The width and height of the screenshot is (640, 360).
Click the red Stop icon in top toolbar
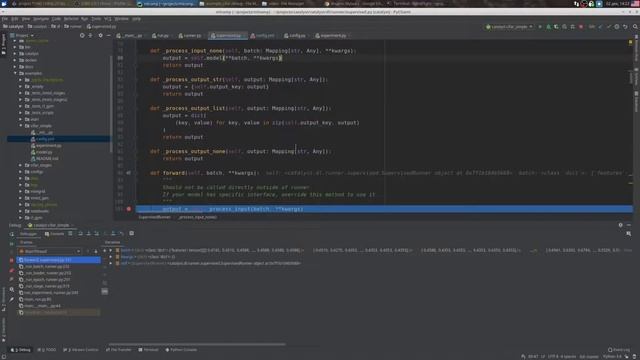point(581,27)
